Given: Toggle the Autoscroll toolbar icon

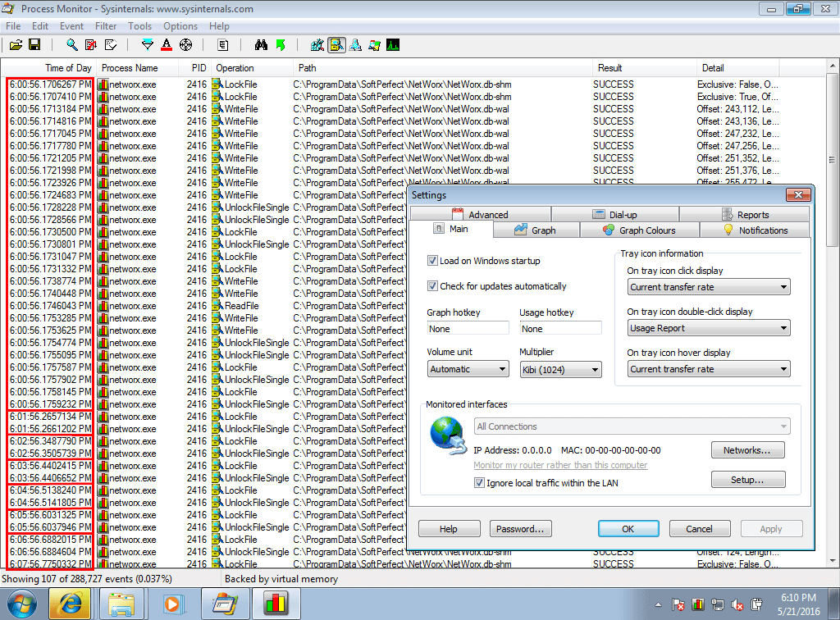Looking at the screenshot, I should 91,45.
